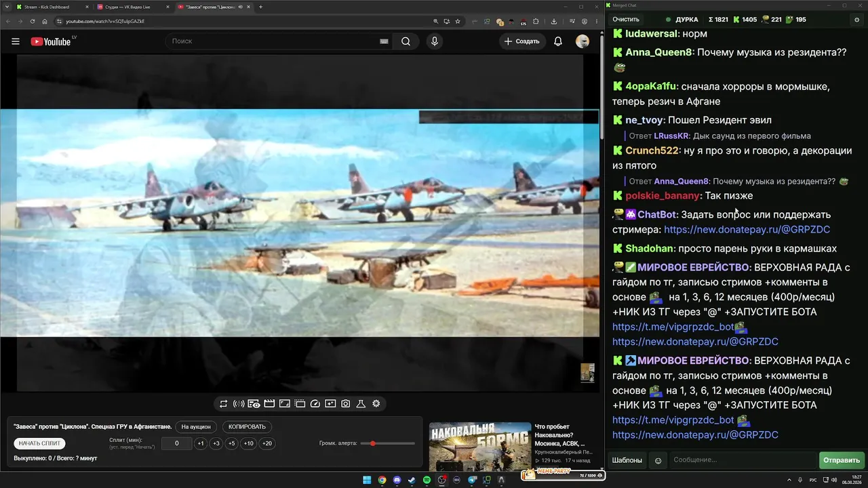Open Google Chrome from the taskbar
The image size is (868, 488).
click(382, 480)
